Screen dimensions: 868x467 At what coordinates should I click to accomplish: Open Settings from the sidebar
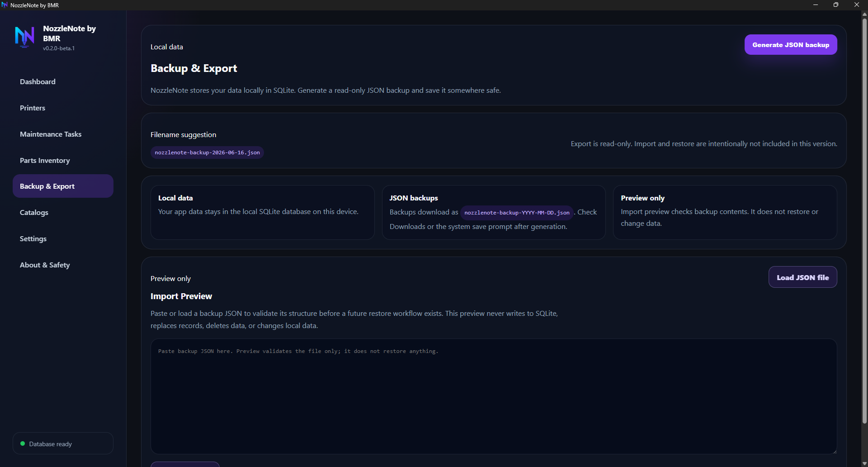(x=63, y=238)
